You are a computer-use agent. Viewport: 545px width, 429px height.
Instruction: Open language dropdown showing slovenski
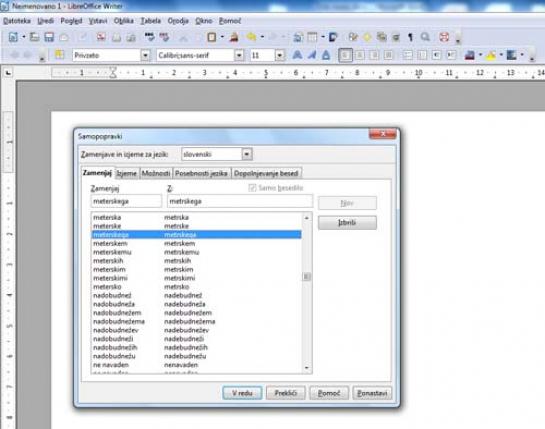pyautogui.click(x=247, y=154)
